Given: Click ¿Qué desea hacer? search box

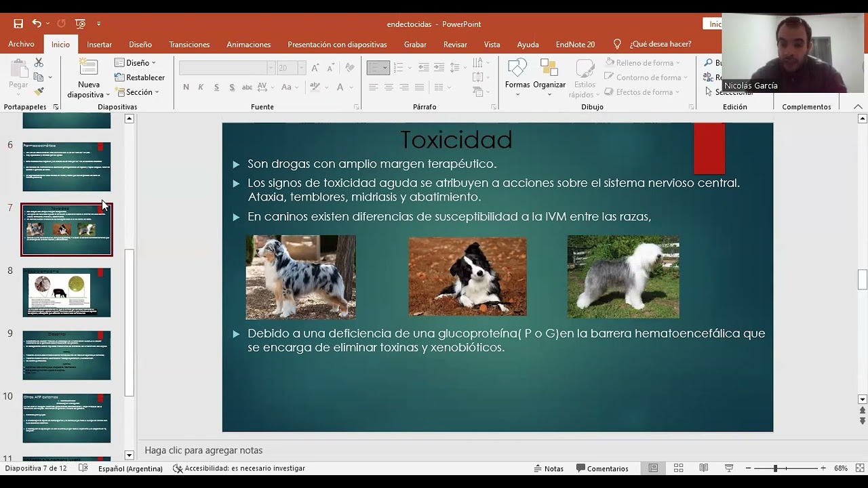Looking at the screenshot, I should [x=660, y=44].
